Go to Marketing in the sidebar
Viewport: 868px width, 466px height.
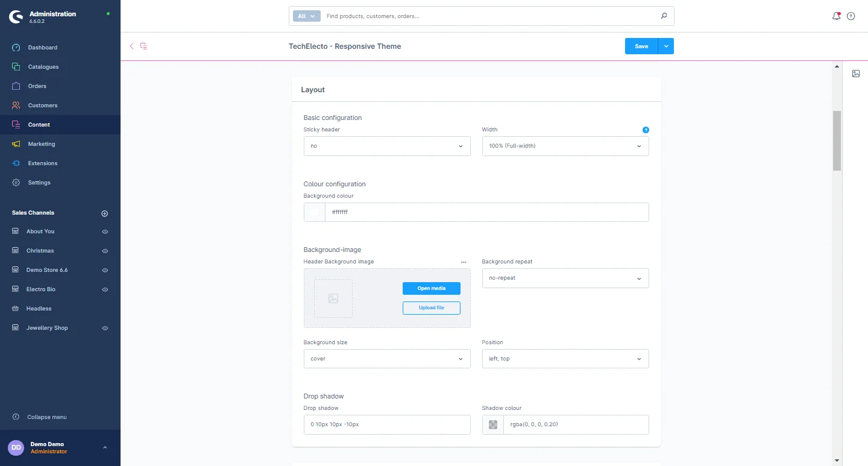pyautogui.click(x=42, y=144)
